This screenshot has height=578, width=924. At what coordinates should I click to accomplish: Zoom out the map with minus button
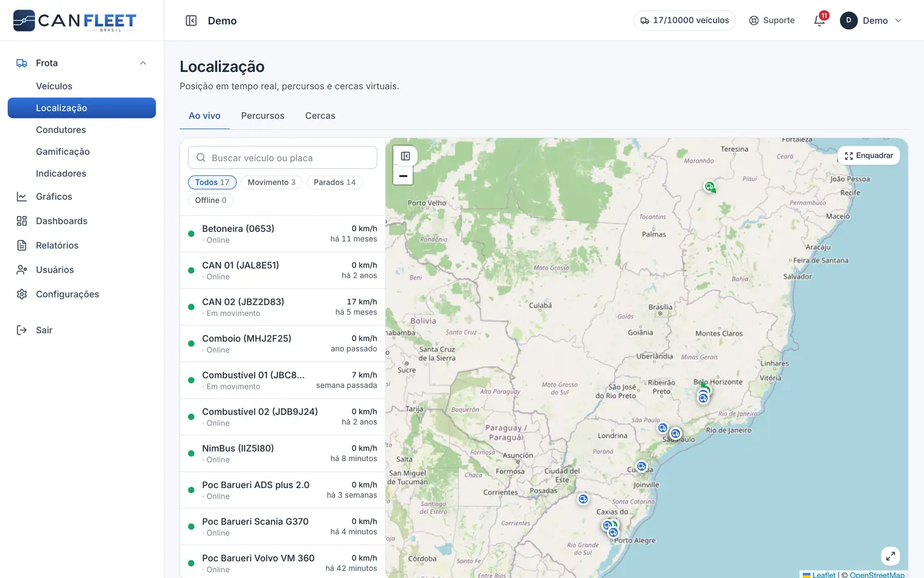pos(403,176)
